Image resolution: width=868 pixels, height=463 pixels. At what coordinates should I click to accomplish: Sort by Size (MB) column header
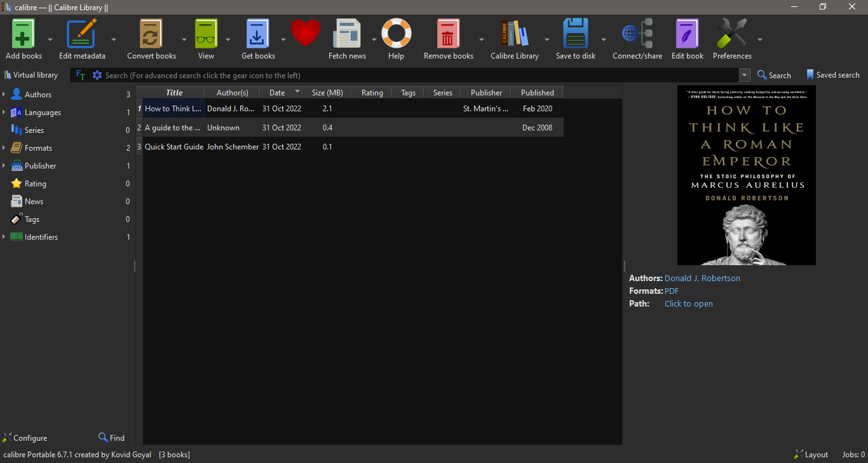[327, 92]
